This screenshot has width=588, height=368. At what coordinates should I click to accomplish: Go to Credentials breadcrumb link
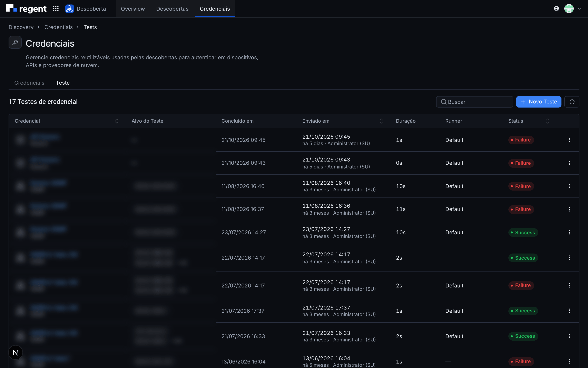(x=59, y=27)
